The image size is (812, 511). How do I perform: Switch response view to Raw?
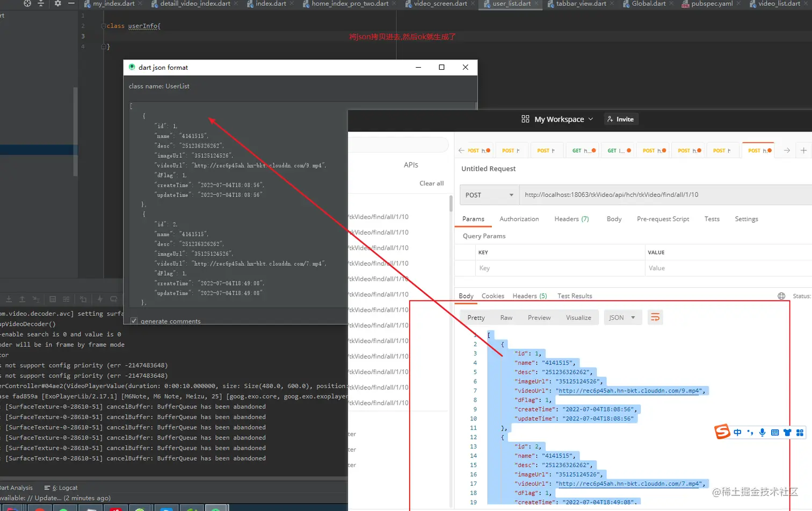pyautogui.click(x=506, y=318)
